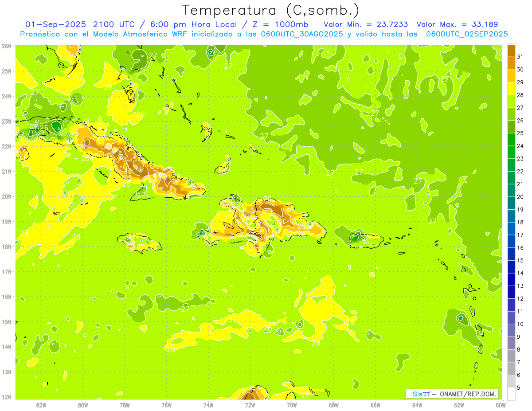532x411 pixels.
Task: Click the "18N" latitude axis label
Action: point(7,247)
